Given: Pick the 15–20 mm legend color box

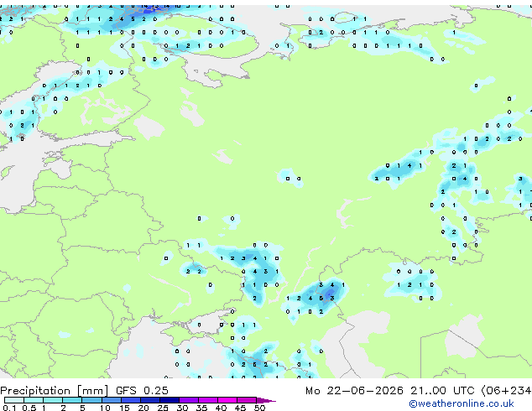Looking at the screenshot, I should tap(130, 400).
